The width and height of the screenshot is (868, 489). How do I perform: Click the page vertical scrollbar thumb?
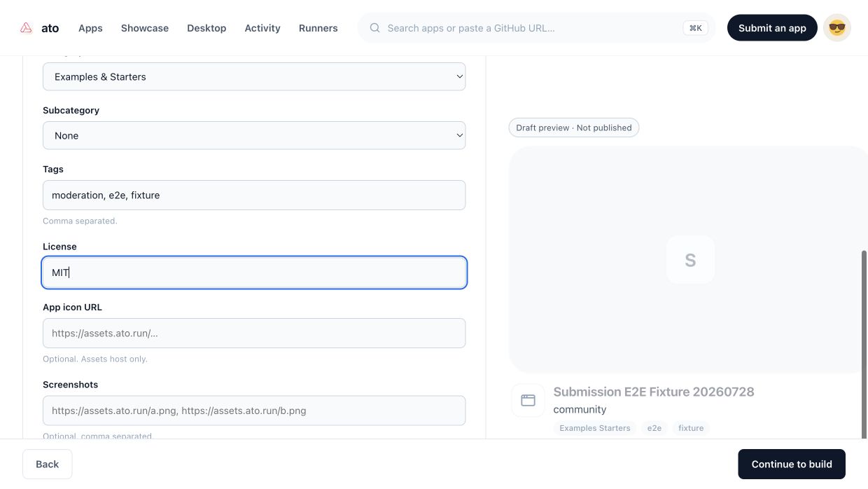point(864,345)
